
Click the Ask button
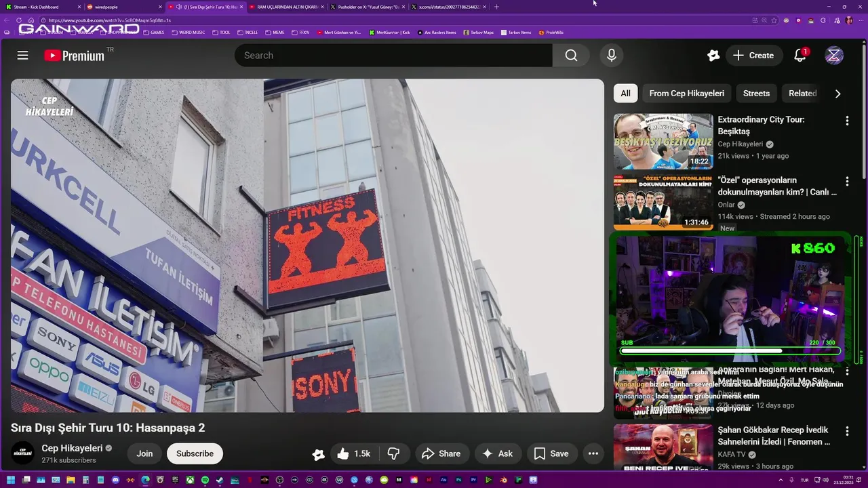pyautogui.click(x=498, y=453)
